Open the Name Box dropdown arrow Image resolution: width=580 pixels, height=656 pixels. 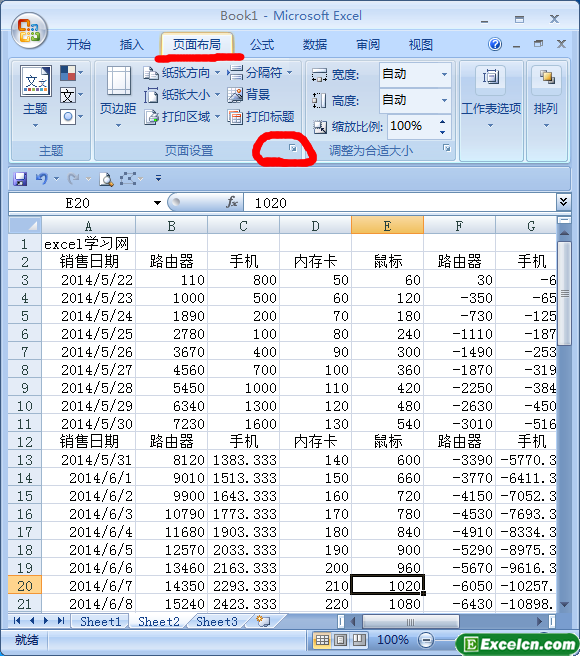(x=157, y=203)
